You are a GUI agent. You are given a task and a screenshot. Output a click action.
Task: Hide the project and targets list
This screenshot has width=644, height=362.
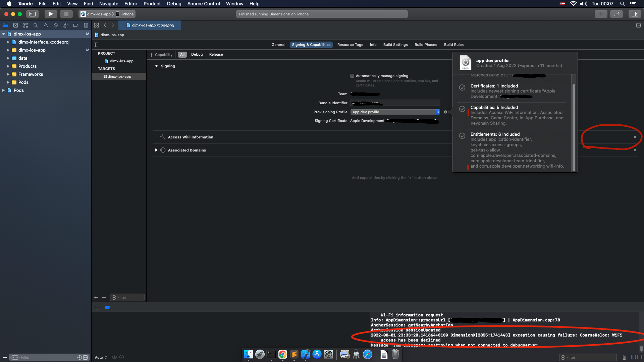(x=96, y=45)
